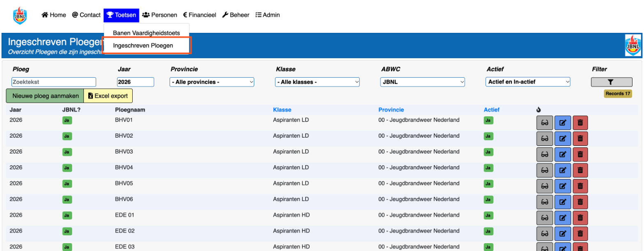Toggle the Actief 'Ja' badge for EDE 01
This screenshot has width=644, height=251.
coord(489,215)
